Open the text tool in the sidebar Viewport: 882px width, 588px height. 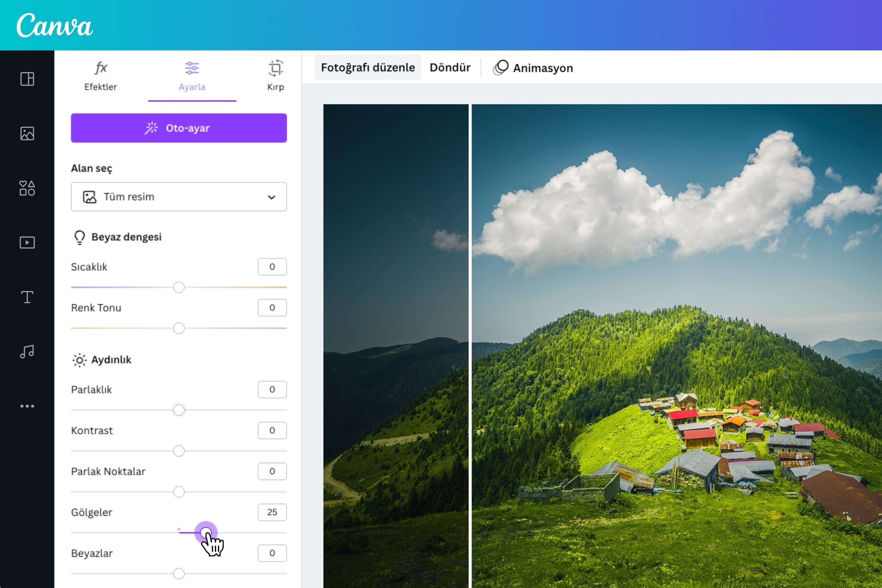(x=27, y=297)
